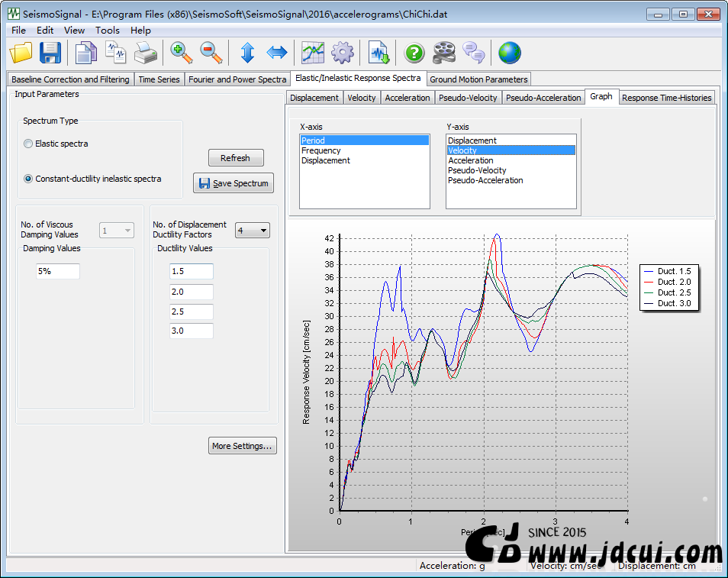Click the export accelerogram icon
The width and height of the screenshot is (728, 578).
(378, 53)
